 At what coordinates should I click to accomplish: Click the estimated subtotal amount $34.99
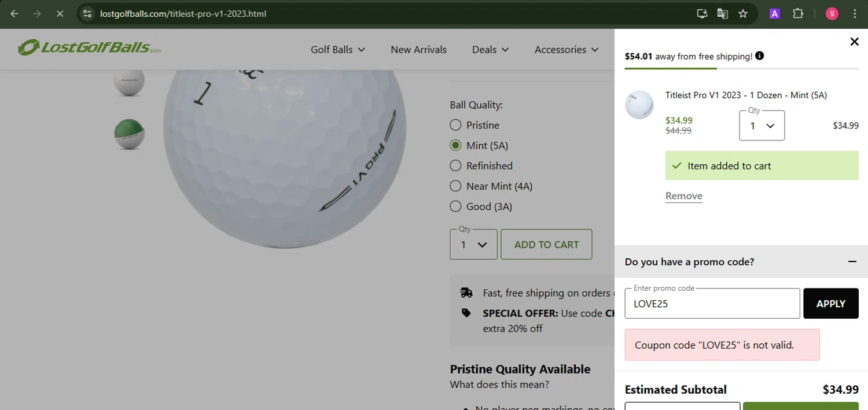[x=840, y=390]
